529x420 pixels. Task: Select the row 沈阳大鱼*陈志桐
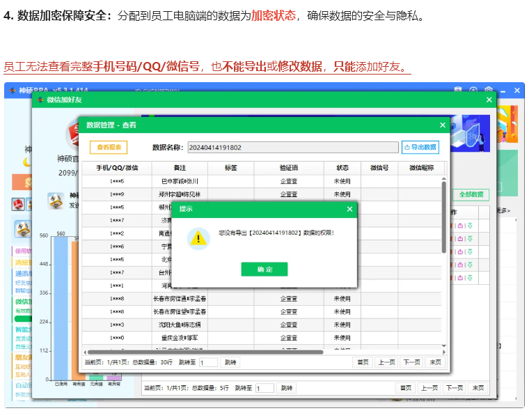pos(262,325)
